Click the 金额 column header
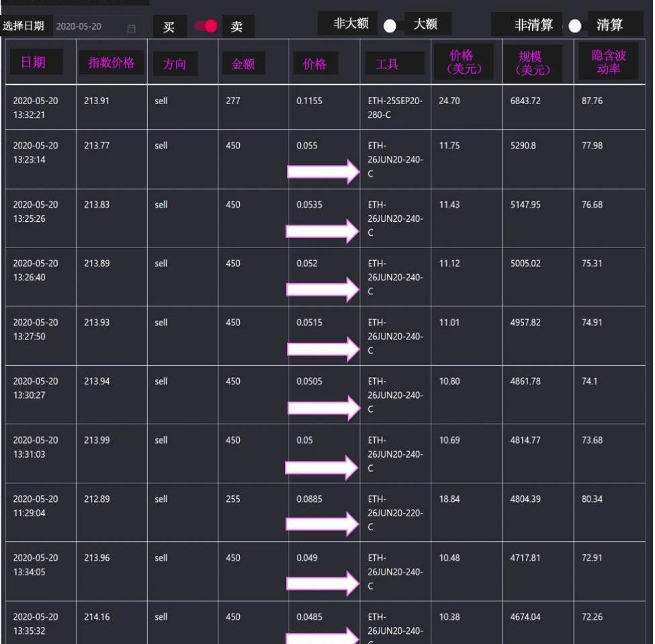Image resolution: width=655 pixels, height=644 pixels. coord(243,64)
